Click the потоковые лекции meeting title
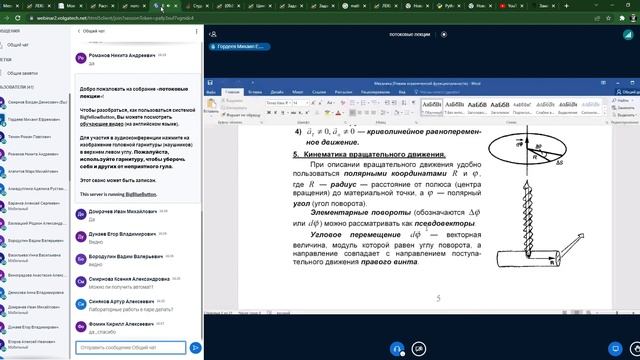Screen dimensions: 640x360 point(409,35)
